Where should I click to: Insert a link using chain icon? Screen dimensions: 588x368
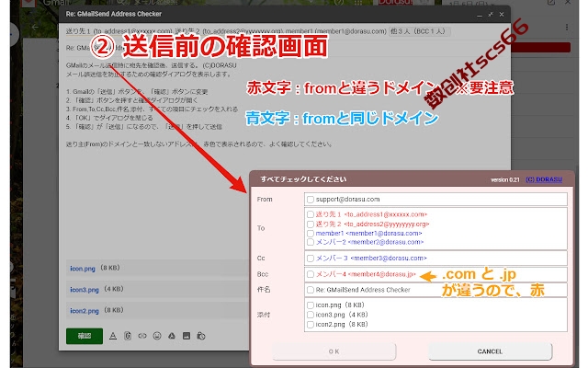142,336
